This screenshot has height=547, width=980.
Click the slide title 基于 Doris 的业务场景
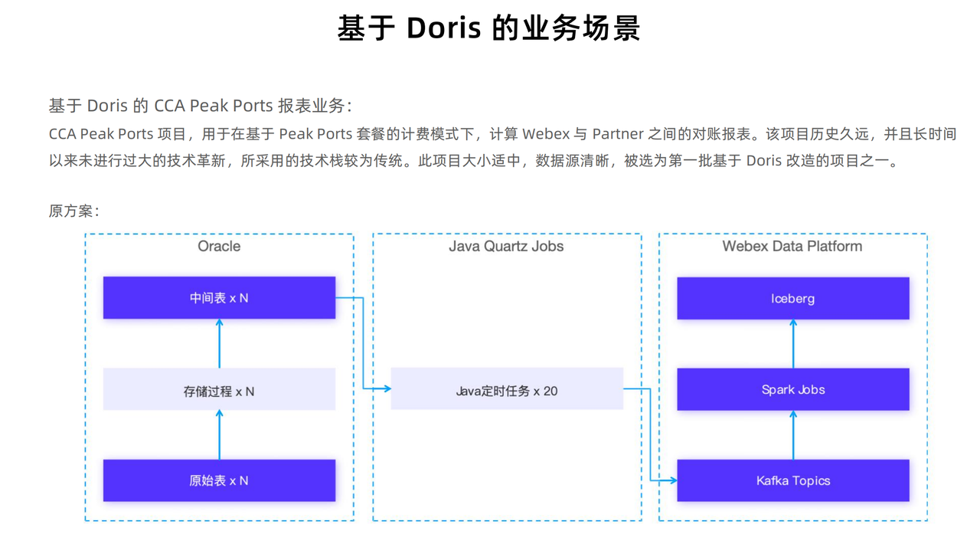click(x=489, y=28)
